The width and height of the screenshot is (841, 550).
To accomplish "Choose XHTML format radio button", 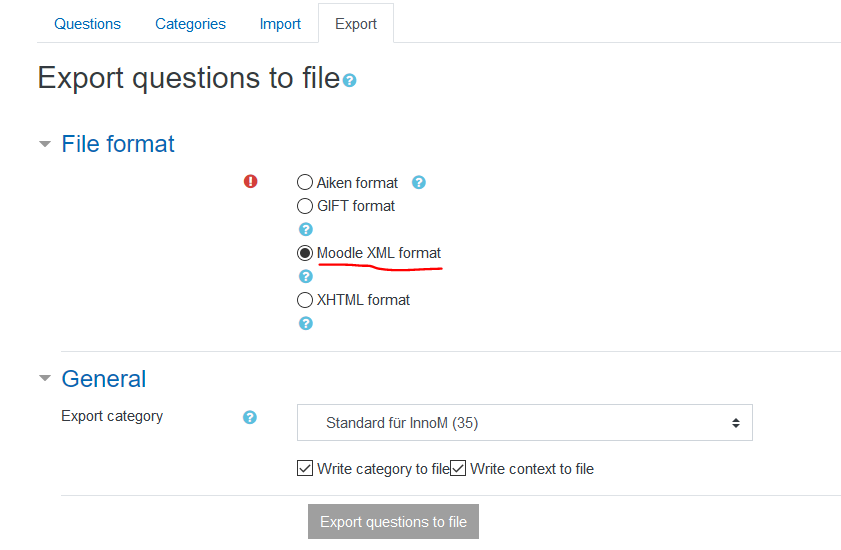I will click(x=305, y=300).
